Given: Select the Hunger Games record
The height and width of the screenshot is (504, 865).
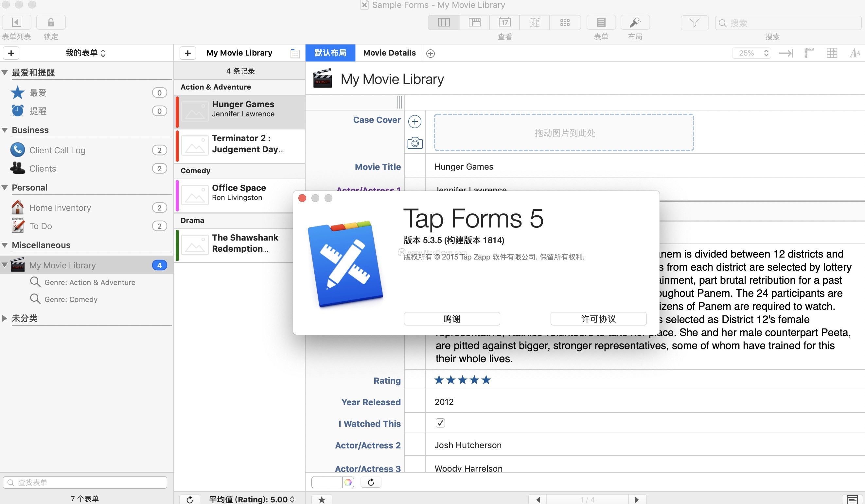Looking at the screenshot, I should click(x=240, y=112).
